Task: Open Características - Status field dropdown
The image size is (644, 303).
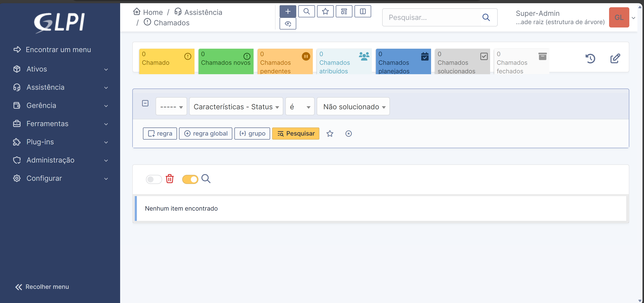Action: click(x=236, y=106)
